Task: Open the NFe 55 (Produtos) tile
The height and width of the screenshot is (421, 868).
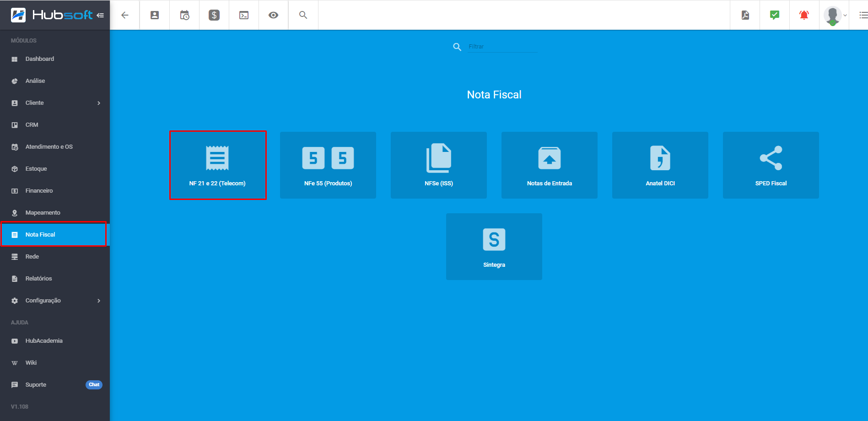Action: click(x=328, y=165)
